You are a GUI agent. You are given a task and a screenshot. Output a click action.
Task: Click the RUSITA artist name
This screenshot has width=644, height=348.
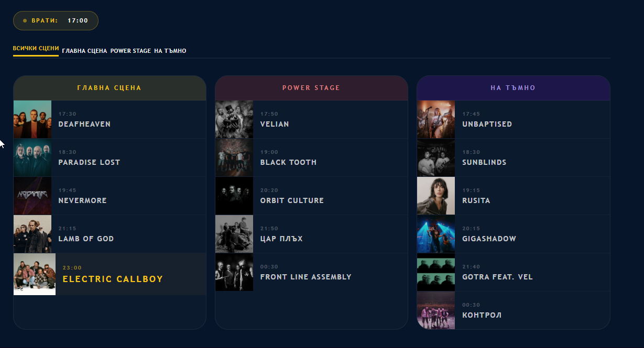coord(476,200)
